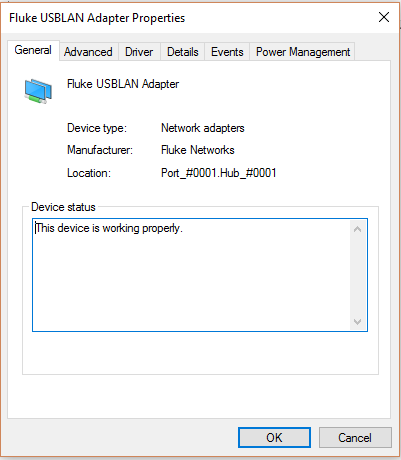Confirm with the OK button

click(x=274, y=437)
